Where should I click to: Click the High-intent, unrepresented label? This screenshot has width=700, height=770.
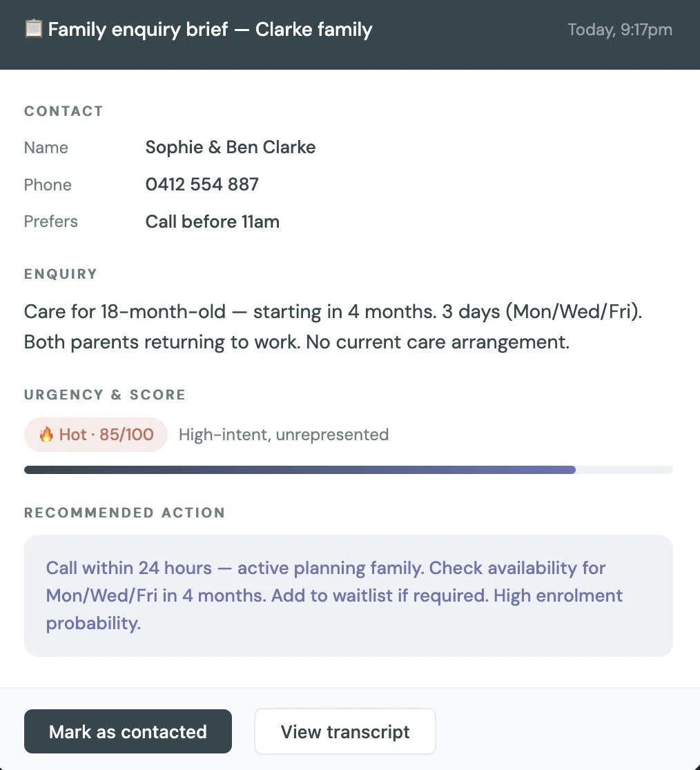click(284, 435)
